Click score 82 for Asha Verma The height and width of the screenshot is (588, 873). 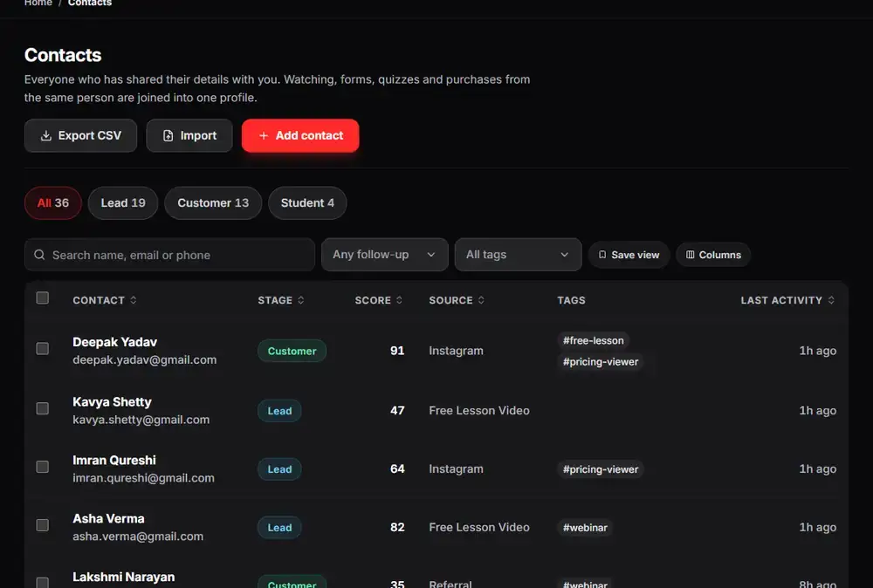pyautogui.click(x=397, y=528)
